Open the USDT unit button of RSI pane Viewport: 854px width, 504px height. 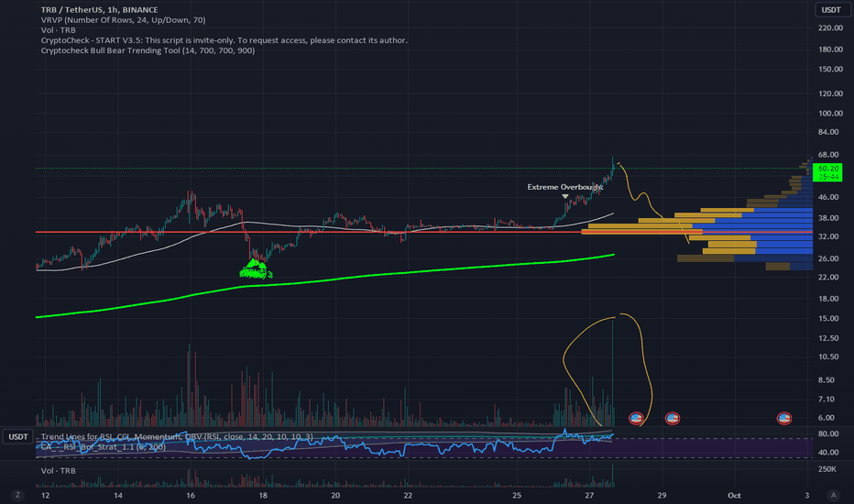click(x=18, y=436)
